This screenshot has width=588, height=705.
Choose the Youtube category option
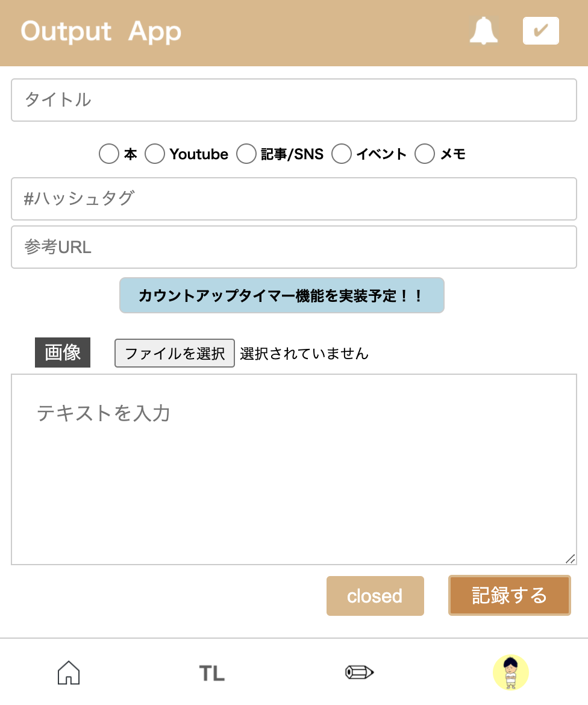[155, 154]
